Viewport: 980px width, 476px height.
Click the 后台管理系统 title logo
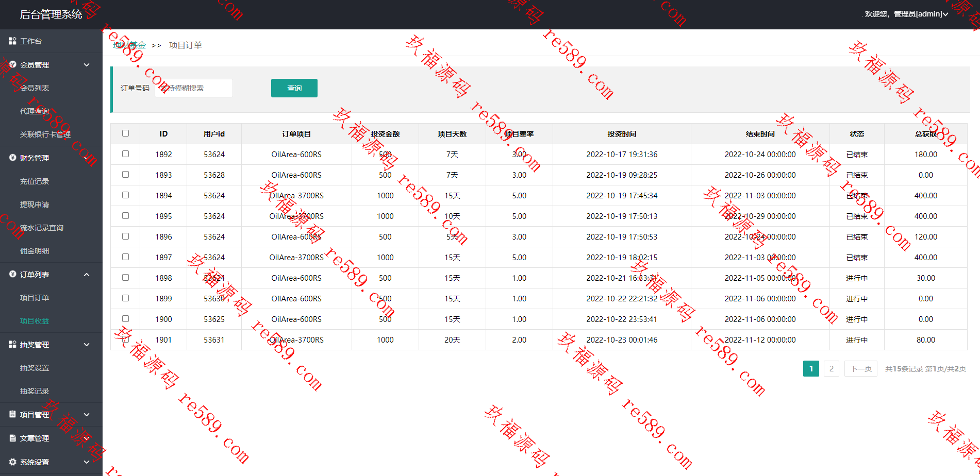coord(51,14)
